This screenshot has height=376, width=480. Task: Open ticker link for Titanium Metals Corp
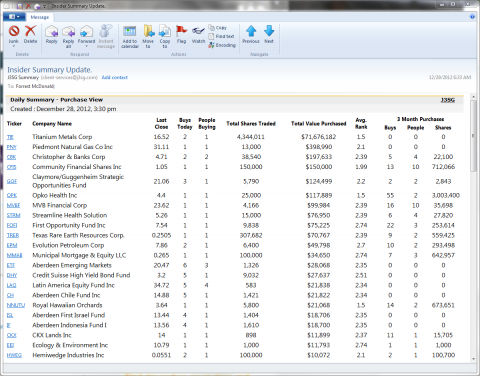tap(10, 137)
